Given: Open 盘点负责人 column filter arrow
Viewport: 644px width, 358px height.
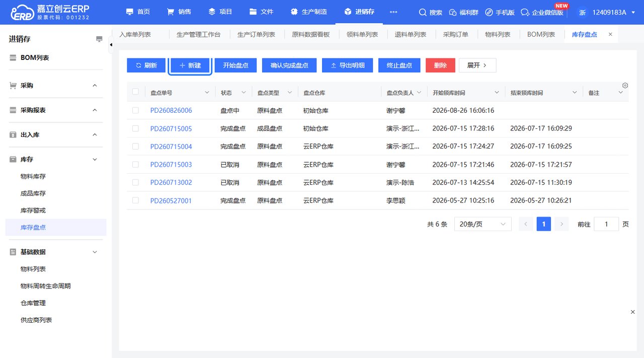Looking at the screenshot, I should [419, 93].
